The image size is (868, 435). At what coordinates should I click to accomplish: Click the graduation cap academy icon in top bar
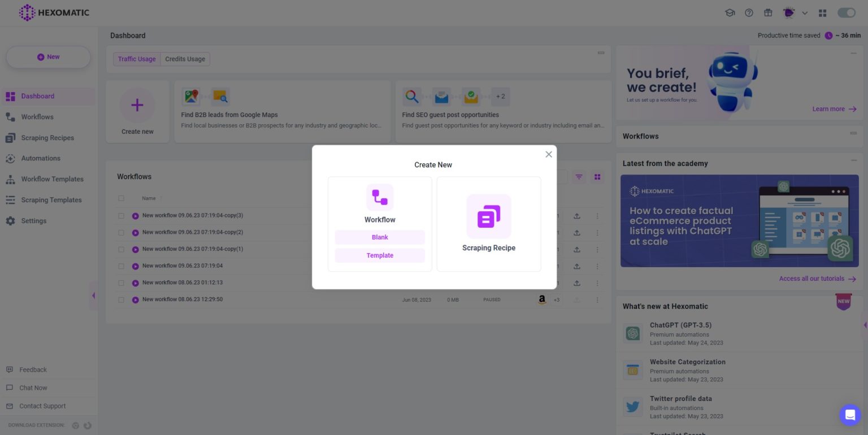(x=730, y=12)
